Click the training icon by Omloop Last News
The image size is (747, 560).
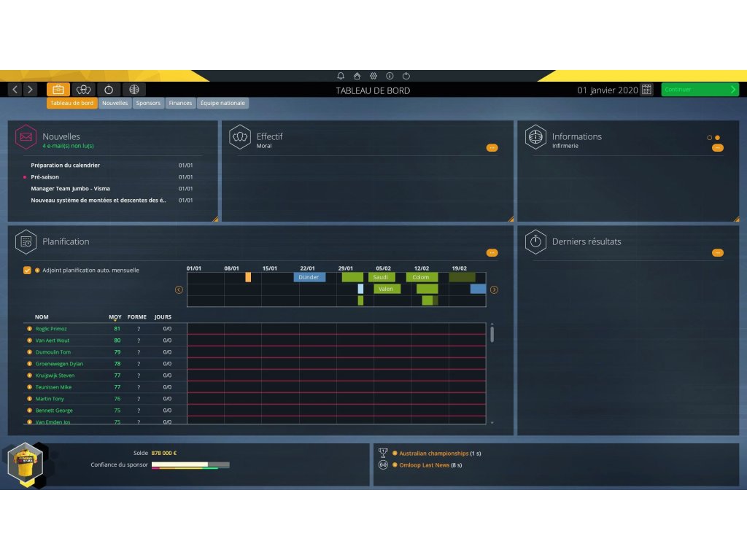[x=383, y=464]
